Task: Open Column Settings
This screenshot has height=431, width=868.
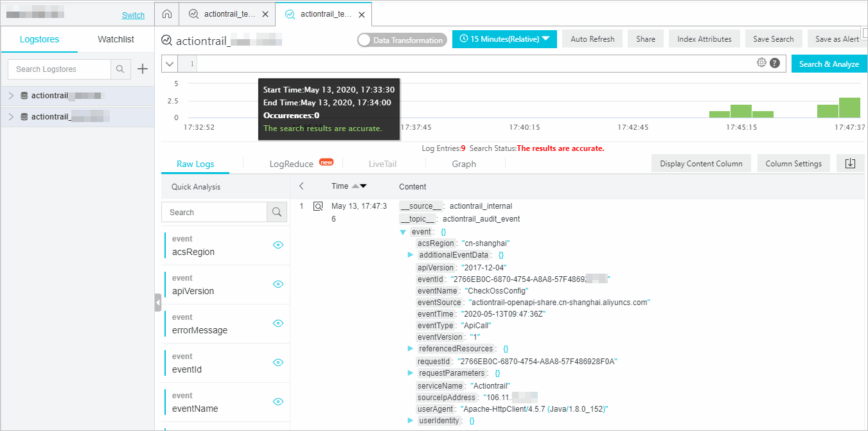Action: click(793, 163)
